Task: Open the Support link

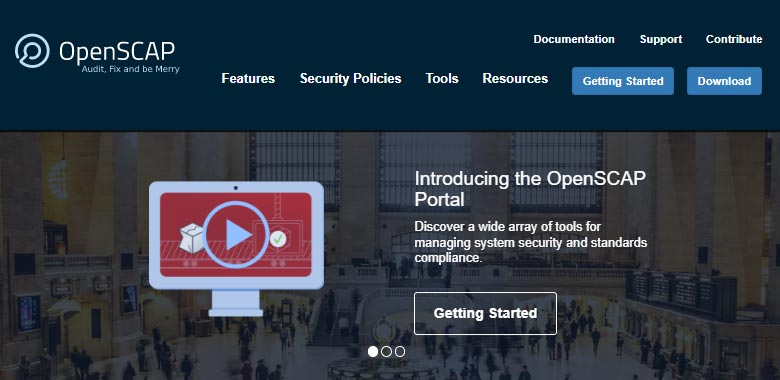Action: click(x=661, y=39)
